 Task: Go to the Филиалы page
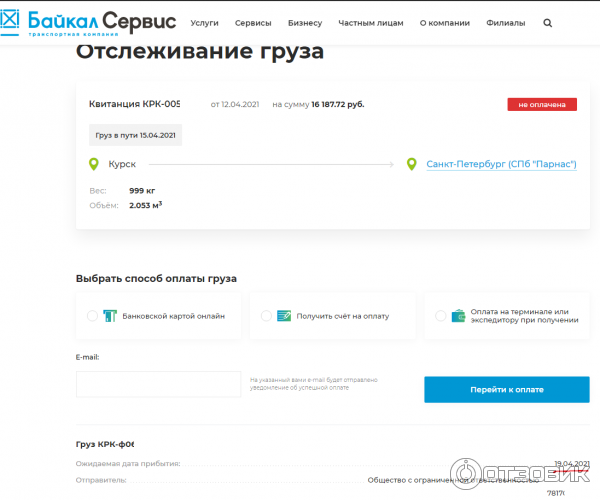tap(506, 22)
